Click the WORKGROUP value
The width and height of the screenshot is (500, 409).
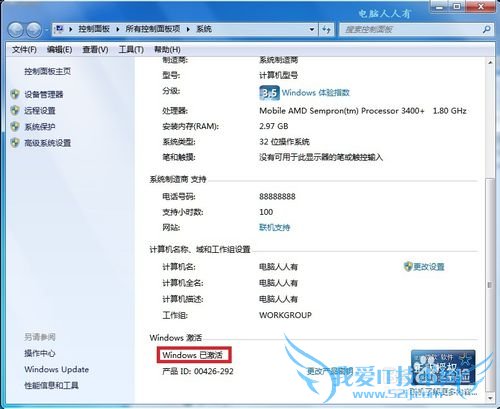pyautogui.click(x=285, y=315)
